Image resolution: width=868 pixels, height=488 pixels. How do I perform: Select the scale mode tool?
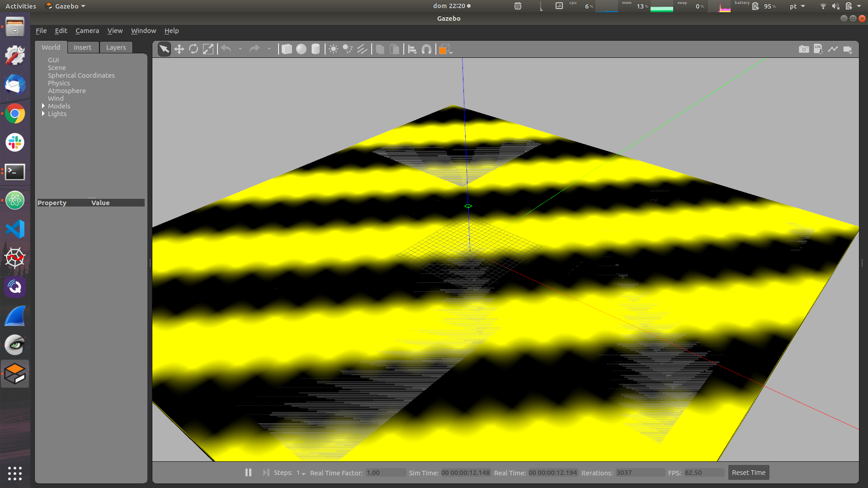208,49
